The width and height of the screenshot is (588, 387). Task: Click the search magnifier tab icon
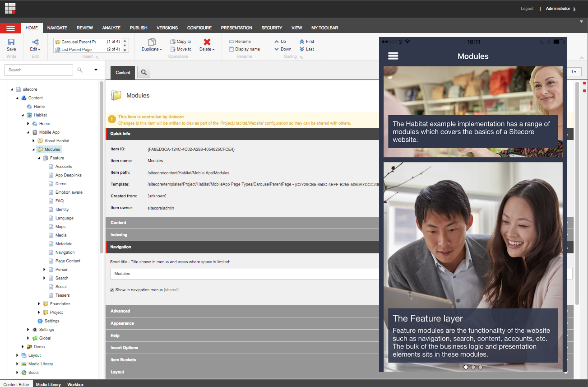tap(144, 72)
